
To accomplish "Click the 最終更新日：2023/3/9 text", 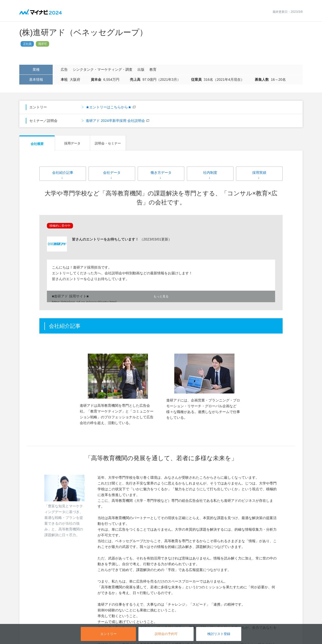I will click(x=288, y=12).
